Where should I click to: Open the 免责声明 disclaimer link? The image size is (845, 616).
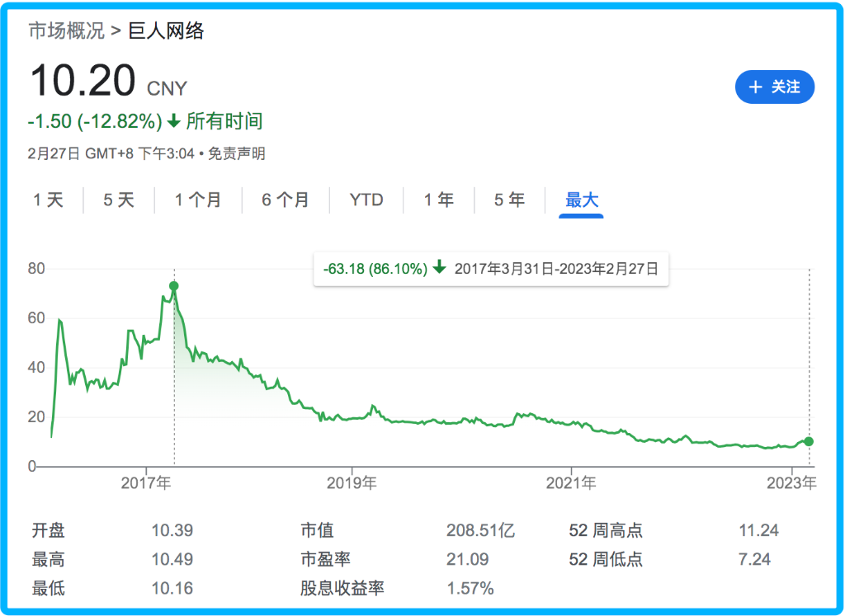pos(236,153)
